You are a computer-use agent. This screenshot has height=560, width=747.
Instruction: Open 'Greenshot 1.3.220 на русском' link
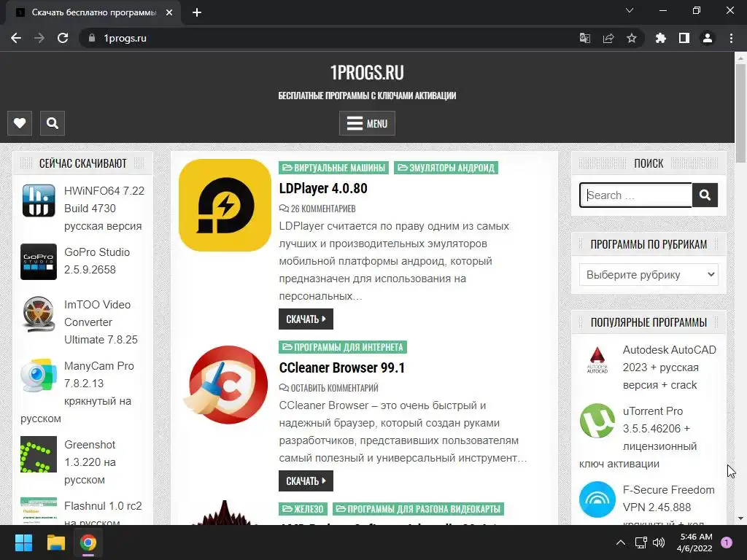pos(90,462)
